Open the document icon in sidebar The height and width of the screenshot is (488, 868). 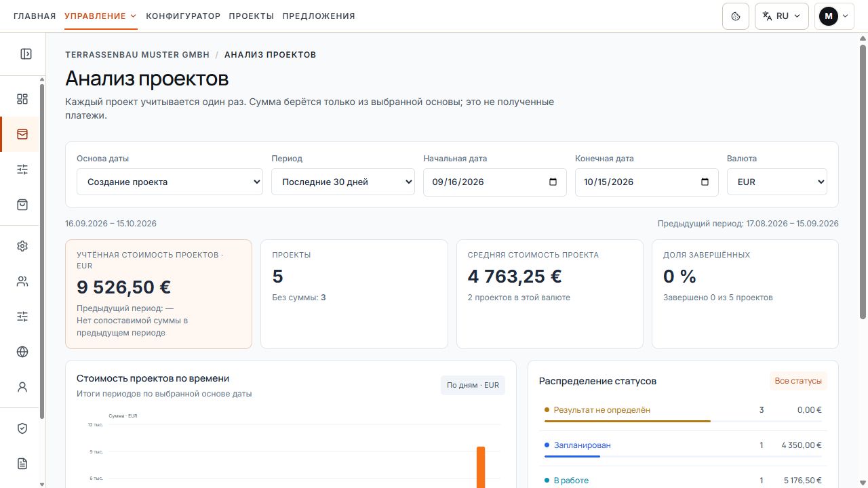(22, 464)
